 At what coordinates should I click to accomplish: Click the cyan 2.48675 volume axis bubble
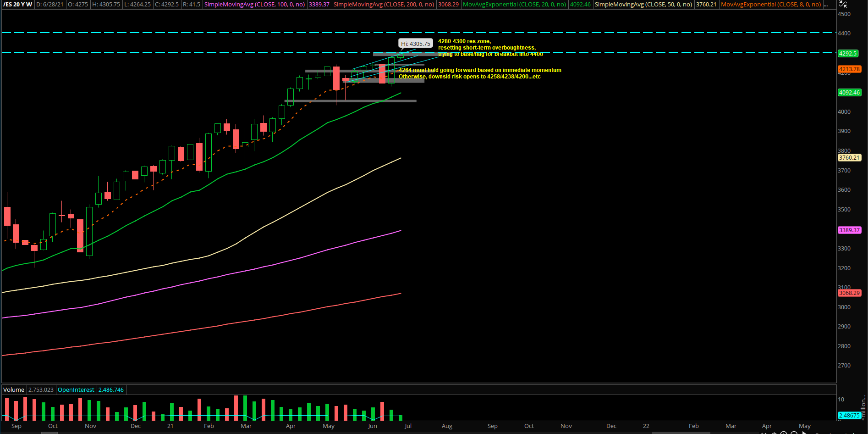pyautogui.click(x=849, y=416)
